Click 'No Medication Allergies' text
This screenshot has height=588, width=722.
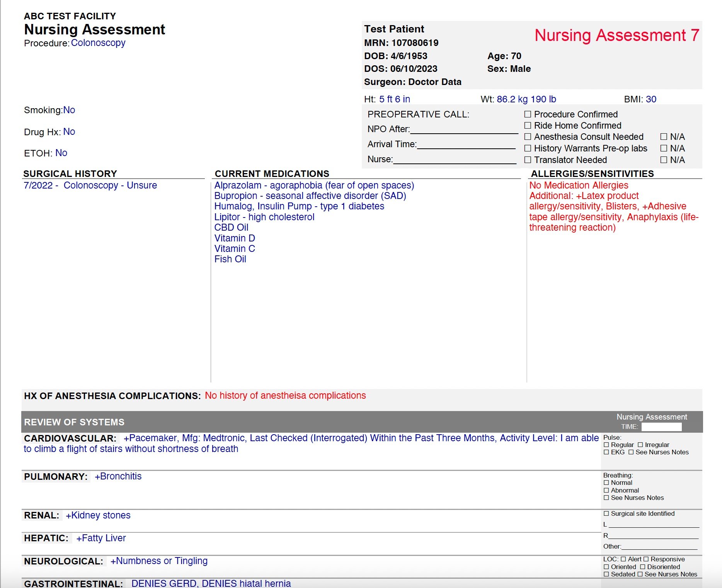point(579,185)
